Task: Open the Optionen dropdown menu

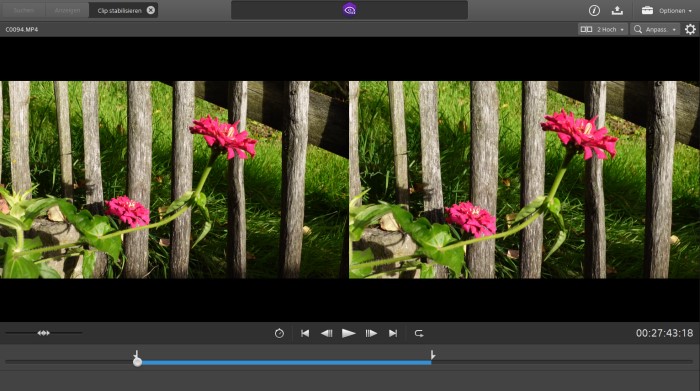Action: 675,11
